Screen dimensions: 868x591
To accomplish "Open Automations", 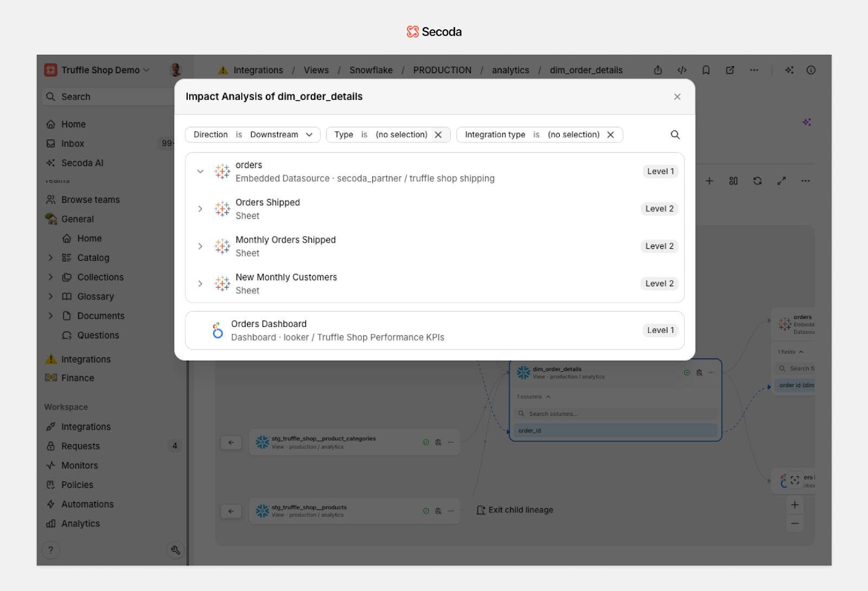I will tap(87, 504).
